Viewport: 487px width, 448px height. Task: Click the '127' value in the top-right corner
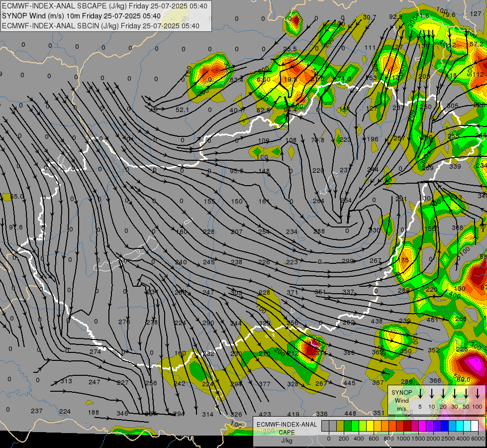click(x=476, y=13)
